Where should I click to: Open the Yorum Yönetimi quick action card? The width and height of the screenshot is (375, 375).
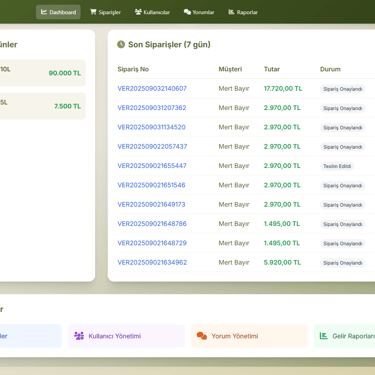(249, 336)
